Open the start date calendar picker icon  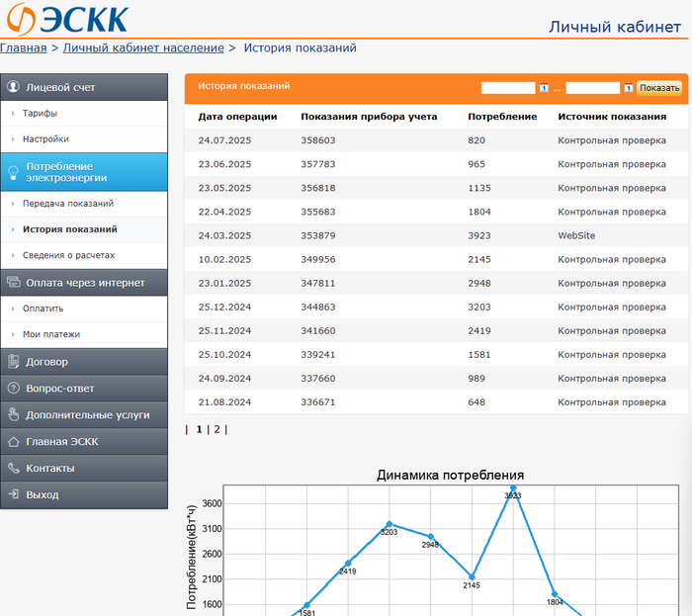click(x=544, y=88)
